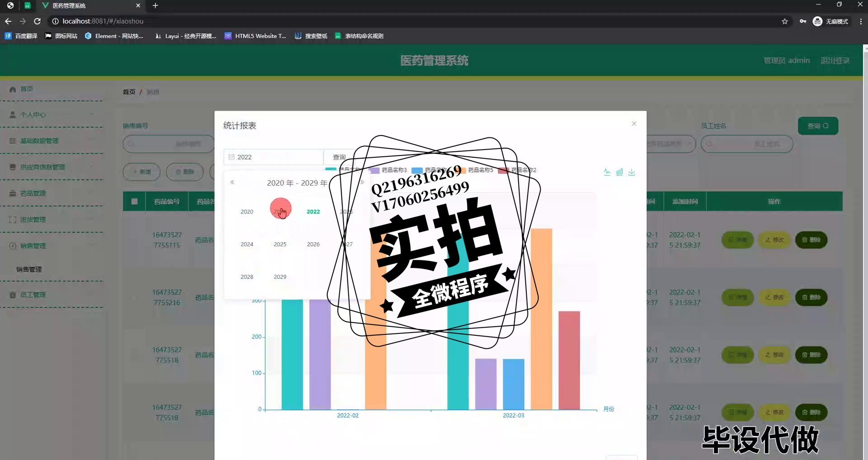Click 删除 button above table
This screenshot has width=868, height=460.
point(184,172)
